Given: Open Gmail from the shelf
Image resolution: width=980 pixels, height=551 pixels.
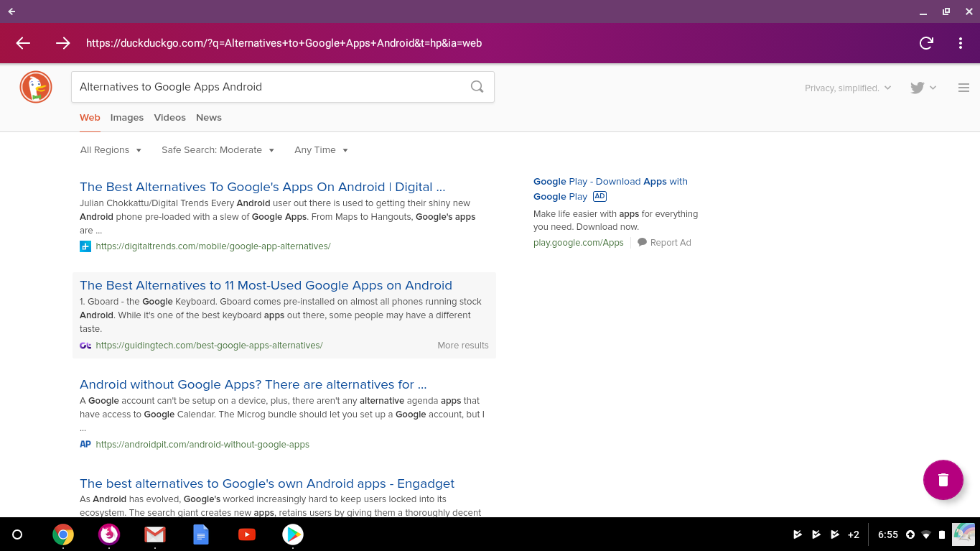Looking at the screenshot, I should [x=155, y=534].
